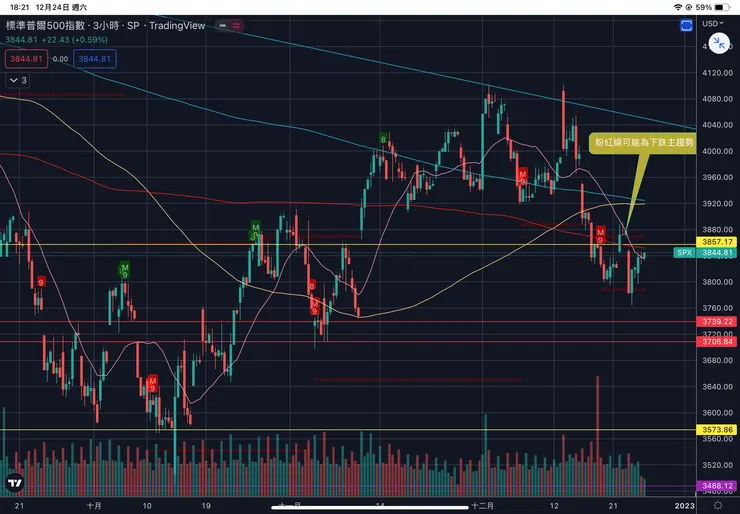Tap the battery 59% indicator

[712, 7]
